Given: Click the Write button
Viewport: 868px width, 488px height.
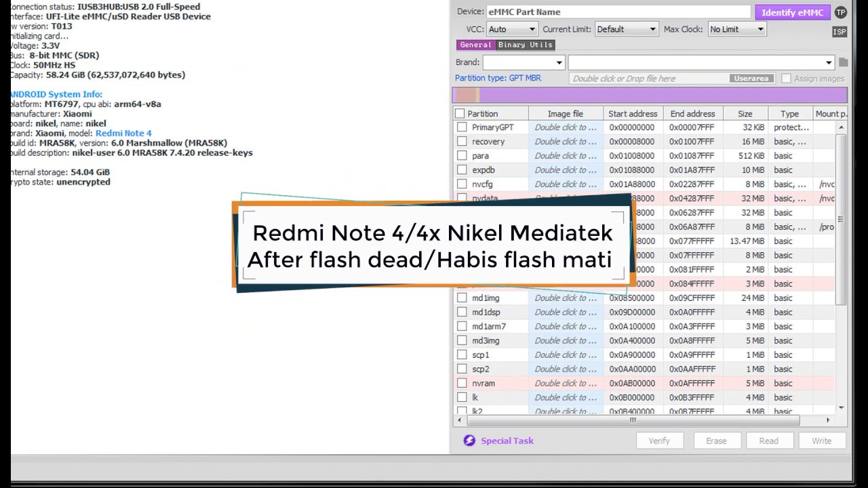Looking at the screenshot, I should (821, 441).
